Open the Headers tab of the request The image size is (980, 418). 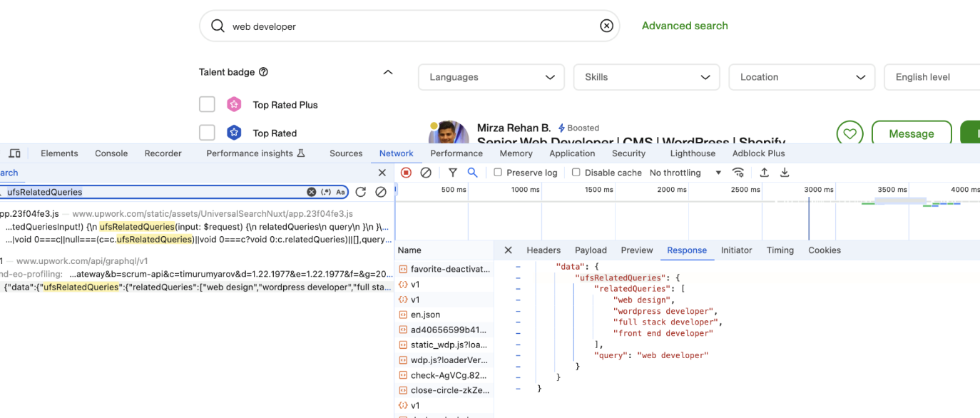tap(543, 250)
